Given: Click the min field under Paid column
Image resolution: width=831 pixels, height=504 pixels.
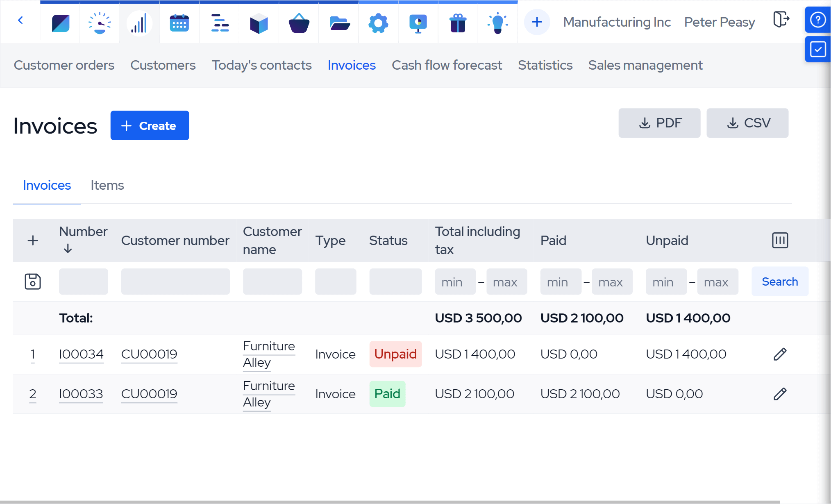Looking at the screenshot, I should [560, 282].
